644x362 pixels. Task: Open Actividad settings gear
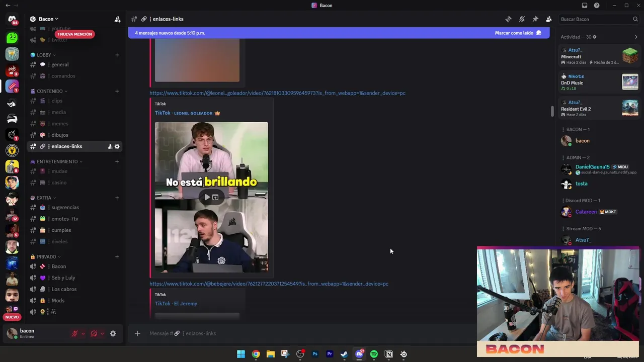tap(595, 37)
